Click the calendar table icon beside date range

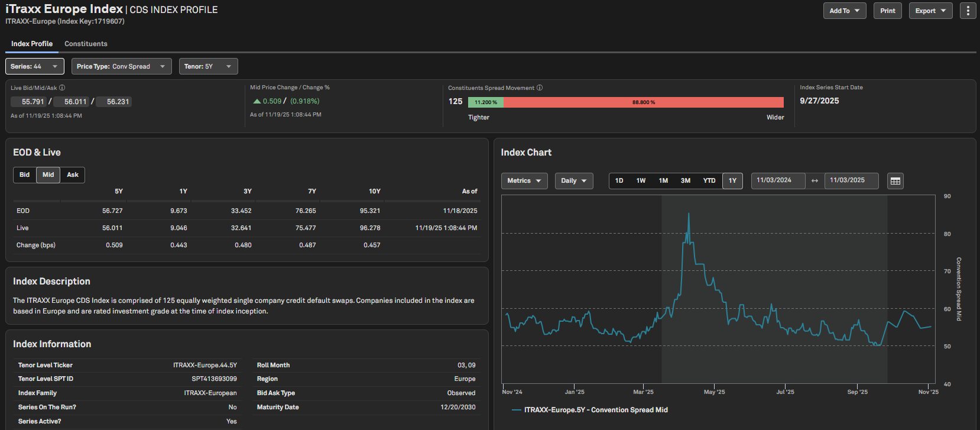pos(895,181)
